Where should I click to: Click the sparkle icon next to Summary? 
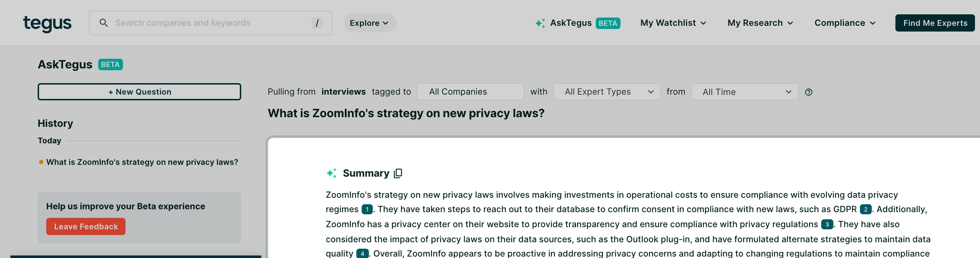[x=332, y=173]
